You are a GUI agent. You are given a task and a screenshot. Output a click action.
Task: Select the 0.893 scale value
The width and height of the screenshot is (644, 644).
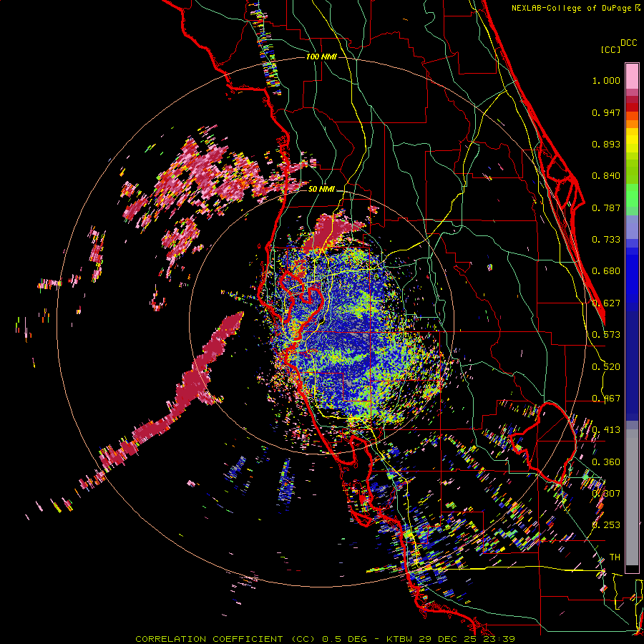606,144
